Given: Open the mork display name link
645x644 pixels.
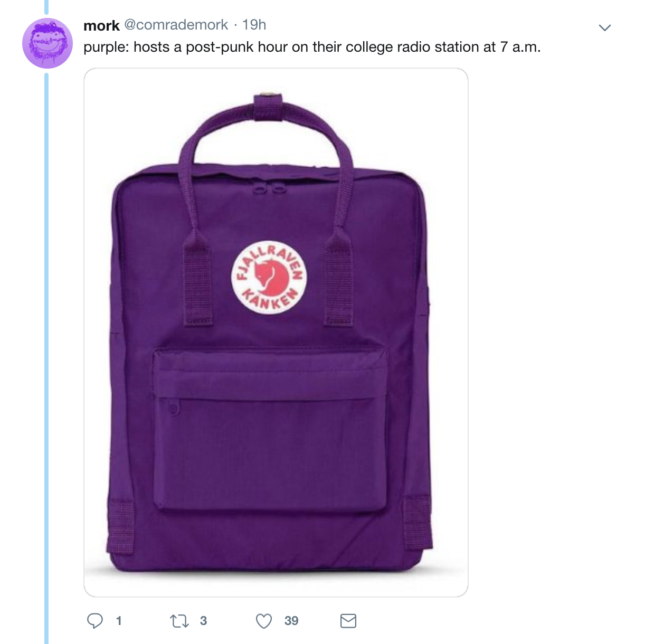Looking at the screenshot, I should (x=101, y=25).
